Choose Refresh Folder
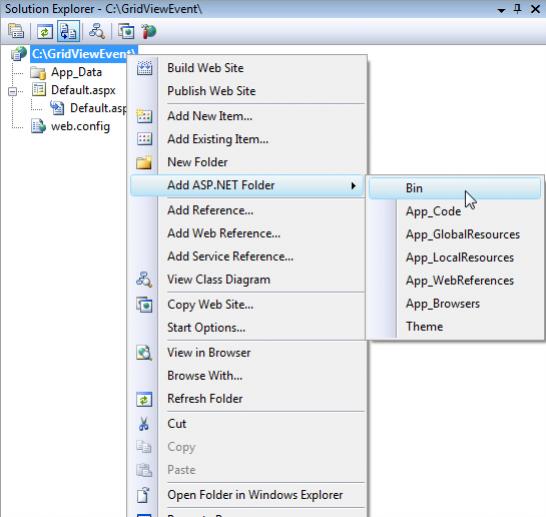 pos(205,399)
